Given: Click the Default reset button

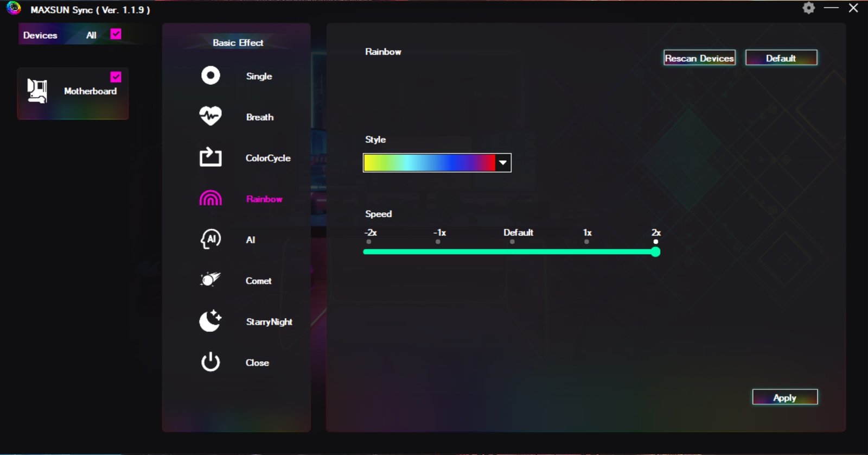Looking at the screenshot, I should click(781, 58).
